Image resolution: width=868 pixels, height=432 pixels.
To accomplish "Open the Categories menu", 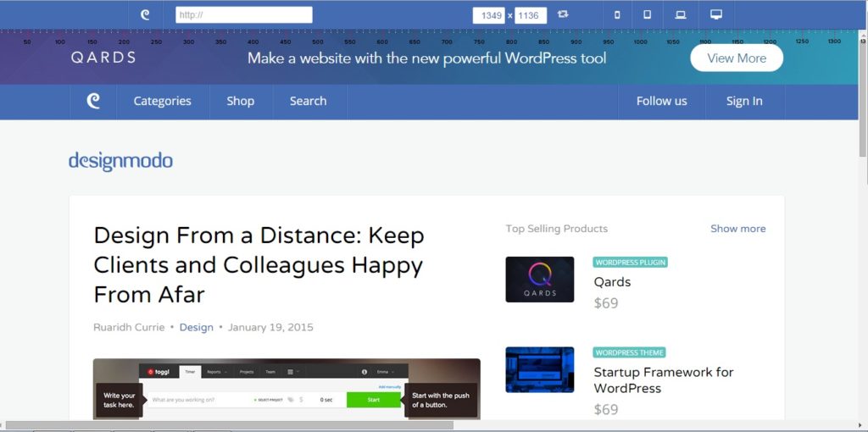I will pyautogui.click(x=162, y=102).
